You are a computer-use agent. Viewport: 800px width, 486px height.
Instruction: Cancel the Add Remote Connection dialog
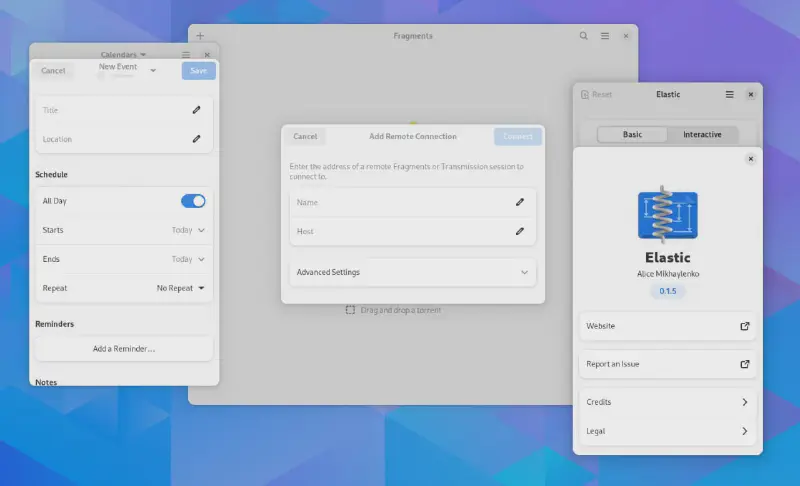[x=306, y=137]
